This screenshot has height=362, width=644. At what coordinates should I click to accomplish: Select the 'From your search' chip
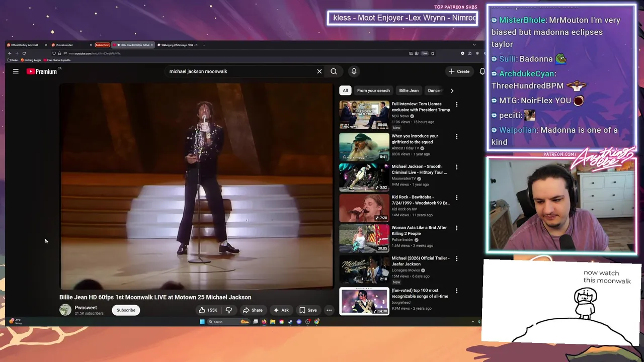click(373, 90)
